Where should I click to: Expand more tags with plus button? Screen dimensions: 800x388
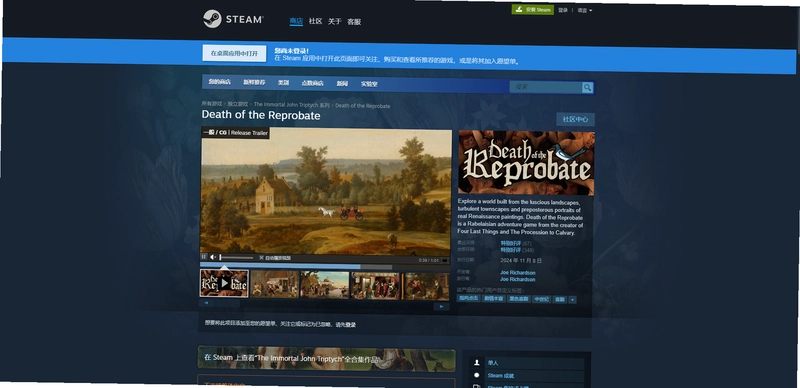click(x=572, y=300)
